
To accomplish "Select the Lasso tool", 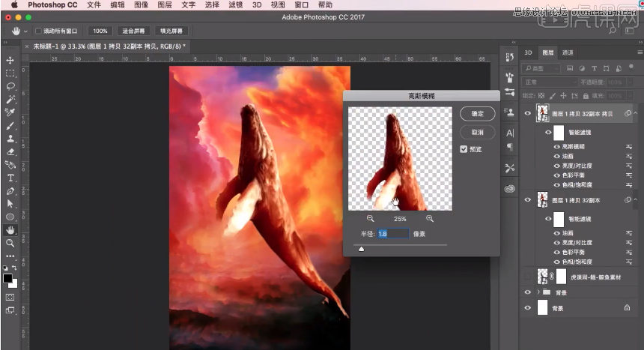I will coord(10,86).
